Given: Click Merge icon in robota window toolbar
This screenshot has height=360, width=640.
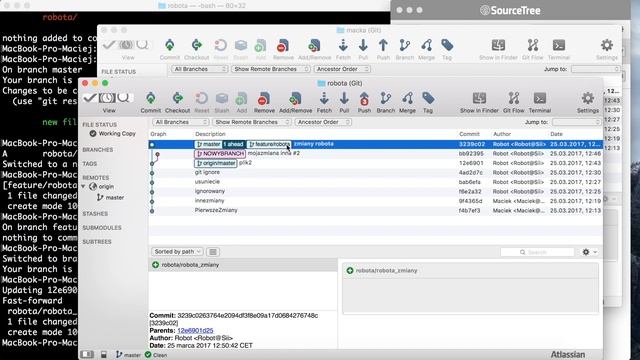Looking at the screenshot, I should coord(407,98).
